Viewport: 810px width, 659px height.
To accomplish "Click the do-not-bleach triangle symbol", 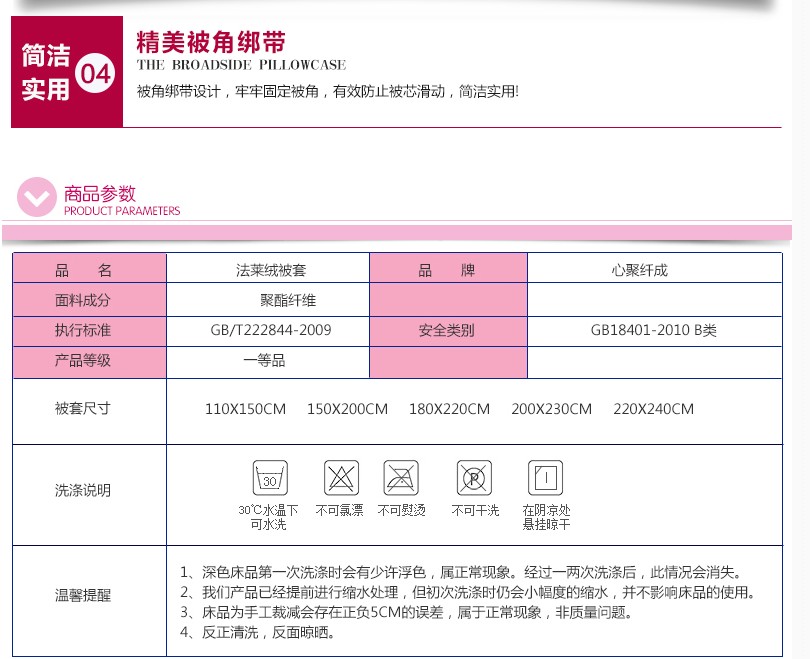I will click(341, 478).
